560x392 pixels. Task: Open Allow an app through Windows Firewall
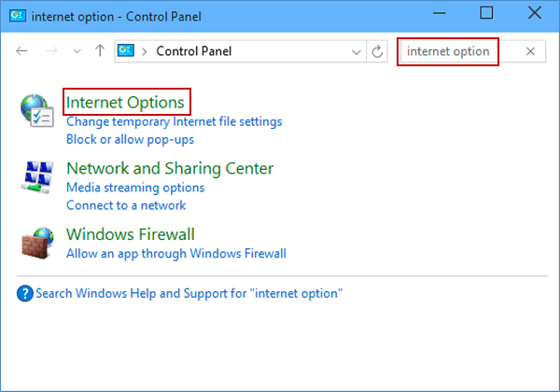[x=176, y=254]
